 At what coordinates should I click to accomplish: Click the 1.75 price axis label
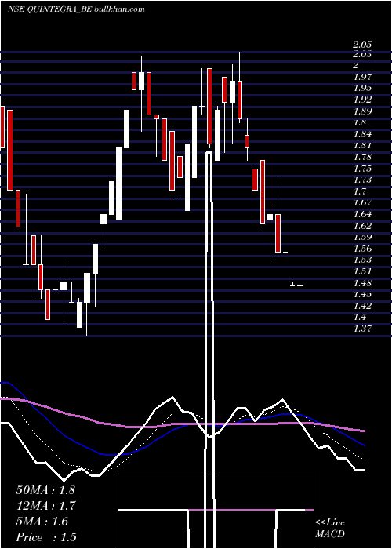pos(362,169)
